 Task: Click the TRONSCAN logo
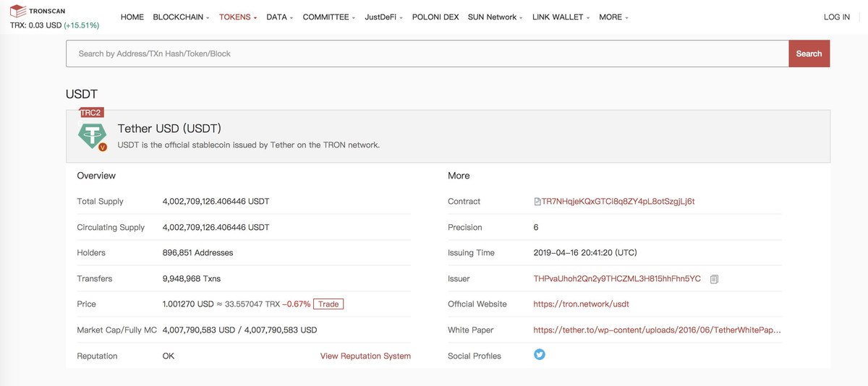click(36, 11)
